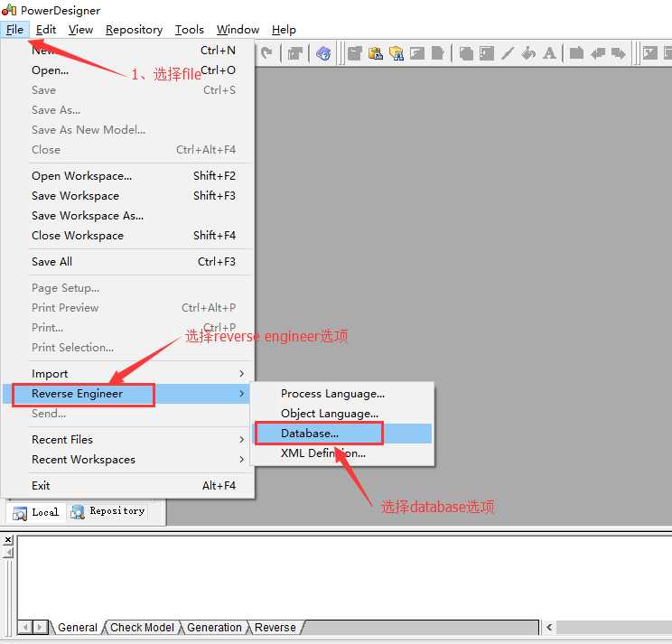Click the blue Help question-mark toolbar icon
This screenshot has width=672, height=644.
323,53
